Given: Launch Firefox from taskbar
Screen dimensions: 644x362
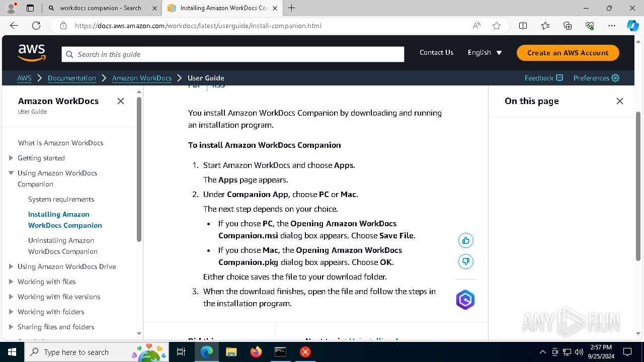Looking at the screenshot, I should tap(256, 352).
